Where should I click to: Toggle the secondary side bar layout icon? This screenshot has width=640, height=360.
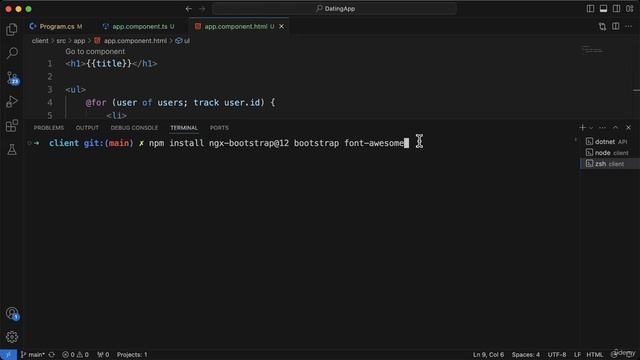coord(616,9)
